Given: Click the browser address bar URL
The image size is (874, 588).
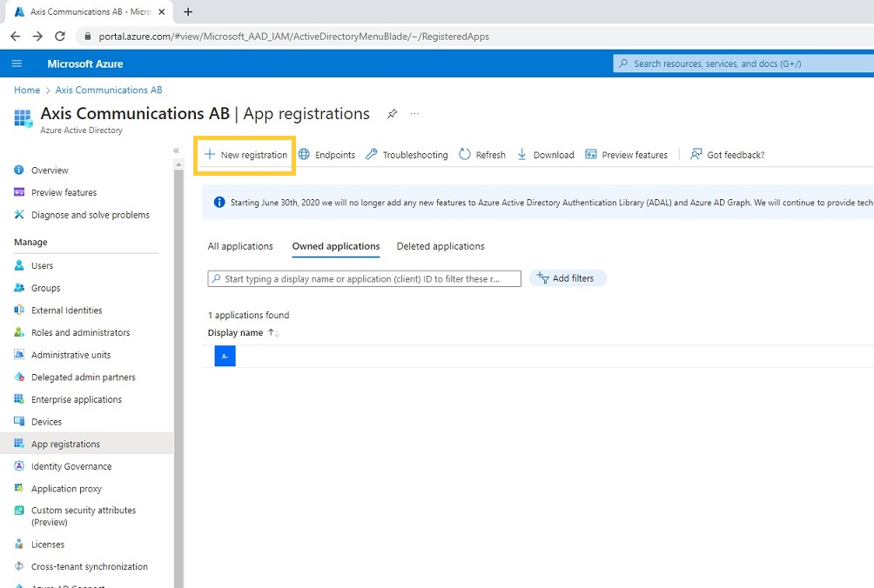Looking at the screenshot, I should pos(293,37).
